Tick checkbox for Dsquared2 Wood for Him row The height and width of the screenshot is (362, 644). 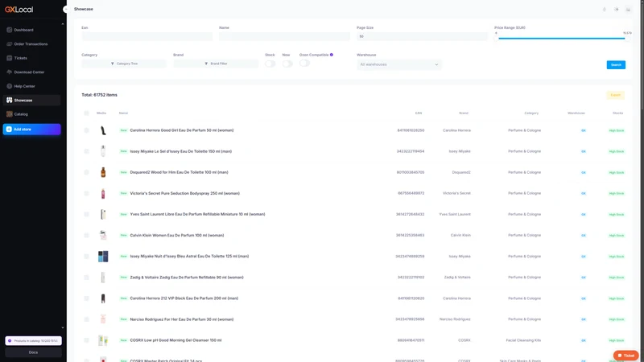[x=86, y=172]
